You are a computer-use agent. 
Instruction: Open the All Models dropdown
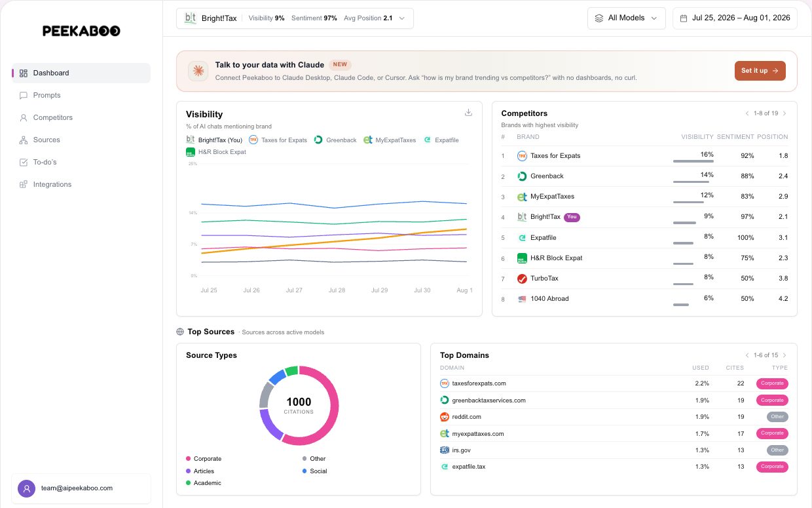coord(626,18)
